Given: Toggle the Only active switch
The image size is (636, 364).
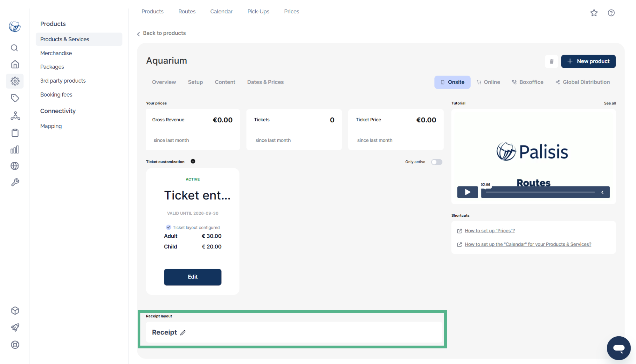Looking at the screenshot, I should 437,162.
